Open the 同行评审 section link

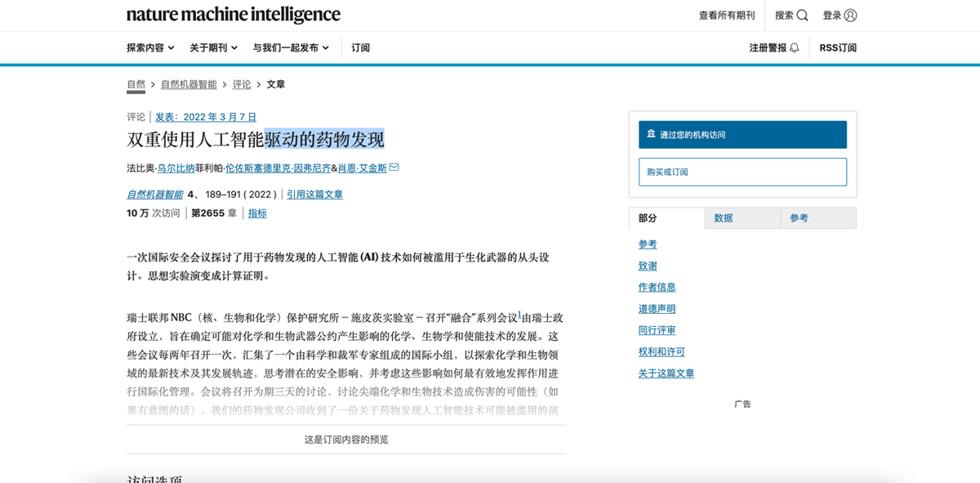[x=657, y=330]
